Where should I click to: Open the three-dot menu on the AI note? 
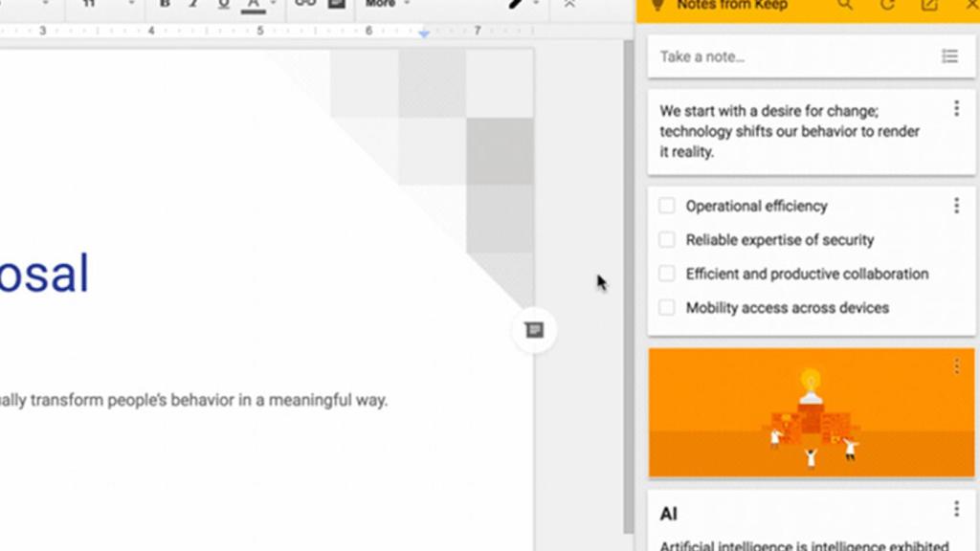coord(956,509)
